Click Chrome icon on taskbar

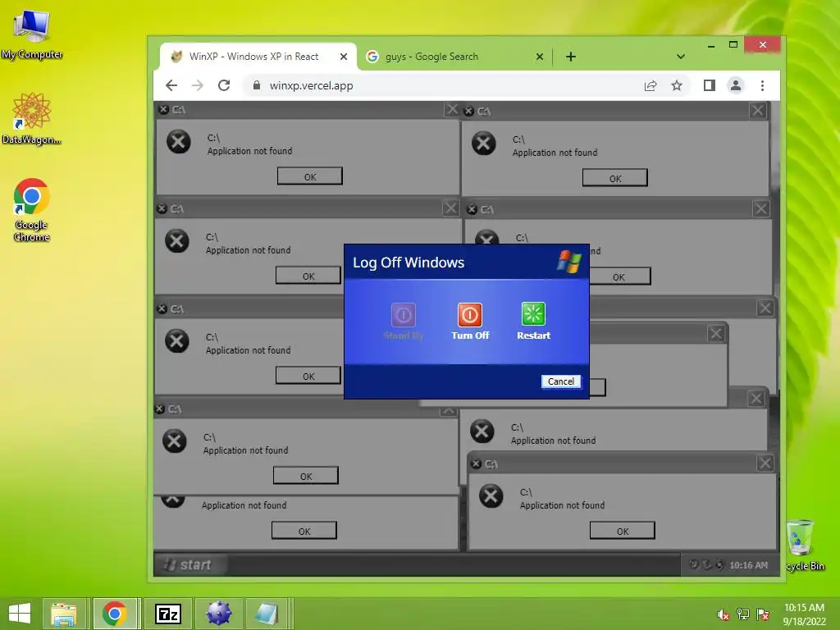point(115,614)
